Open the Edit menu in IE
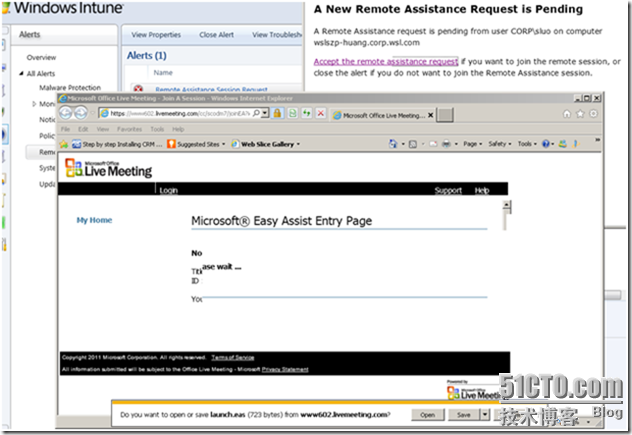Image resolution: width=632 pixels, height=435 pixels. [83, 129]
